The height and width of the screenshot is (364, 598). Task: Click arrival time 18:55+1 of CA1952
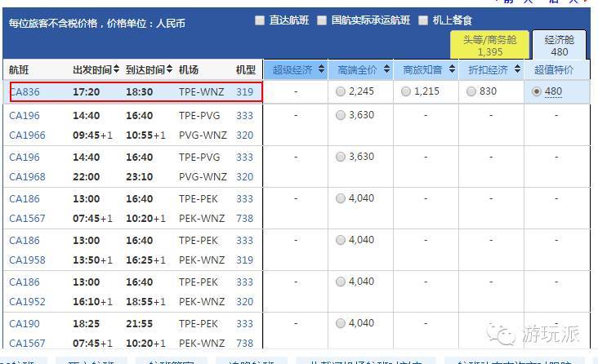pyautogui.click(x=145, y=301)
